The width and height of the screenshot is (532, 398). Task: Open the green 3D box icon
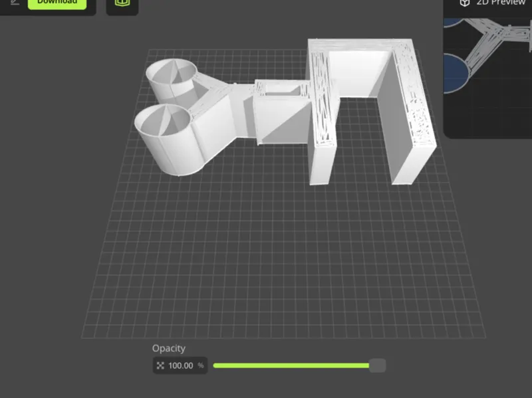pyautogui.click(x=122, y=3)
